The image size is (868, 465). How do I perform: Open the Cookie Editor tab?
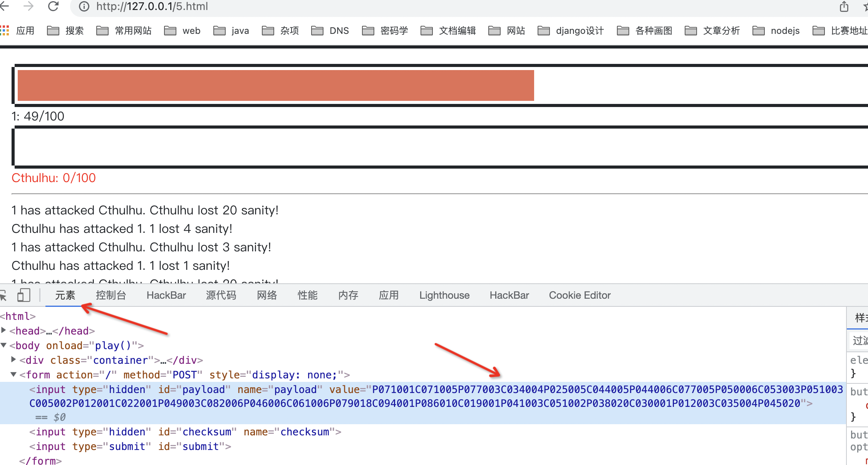coord(580,295)
